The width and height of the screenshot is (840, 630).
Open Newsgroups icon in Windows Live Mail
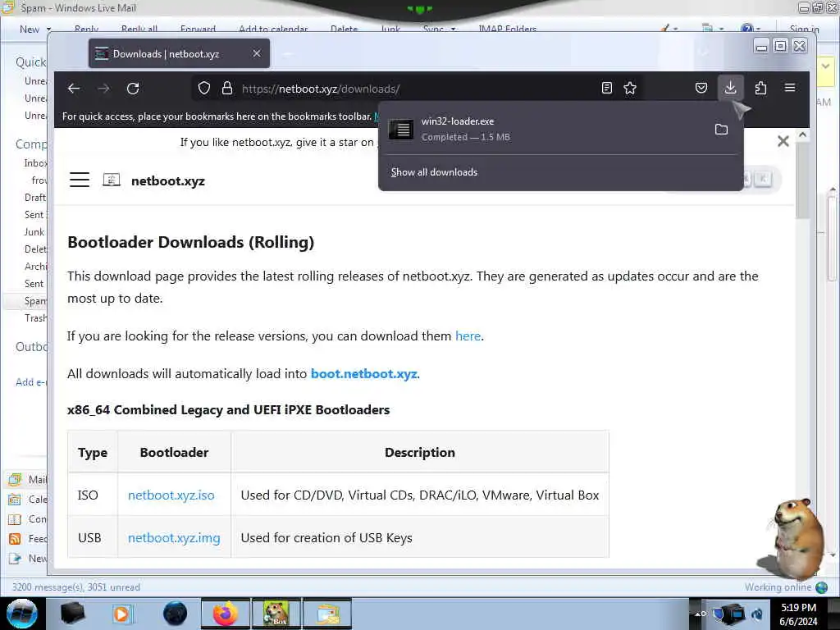coord(15,558)
